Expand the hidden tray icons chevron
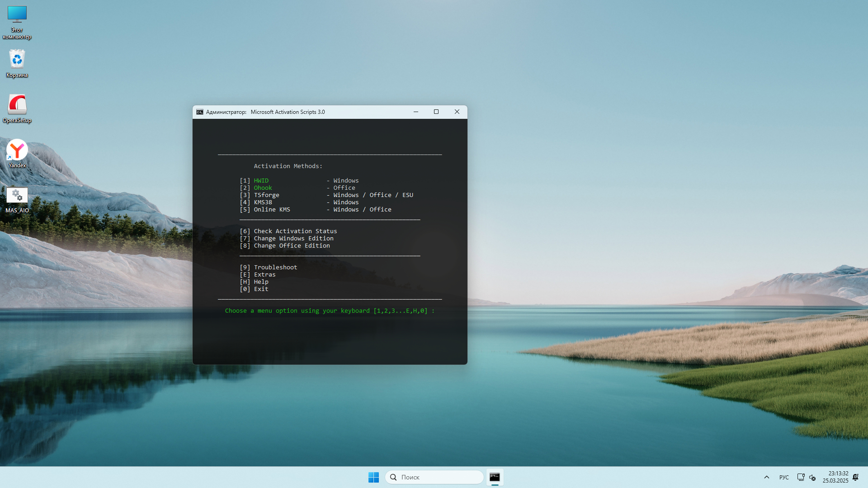Image resolution: width=868 pixels, height=488 pixels. click(767, 477)
